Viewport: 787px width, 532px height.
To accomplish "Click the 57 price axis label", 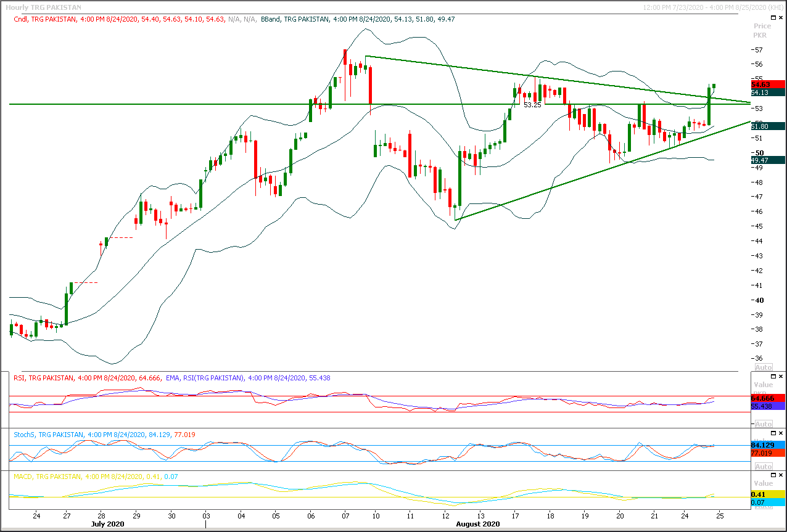I will [x=758, y=50].
